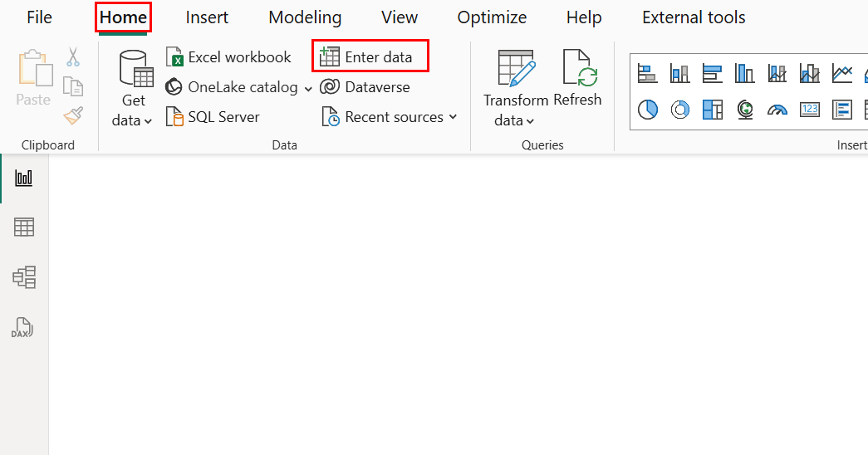Open the Modeling tab

click(305, 17)
